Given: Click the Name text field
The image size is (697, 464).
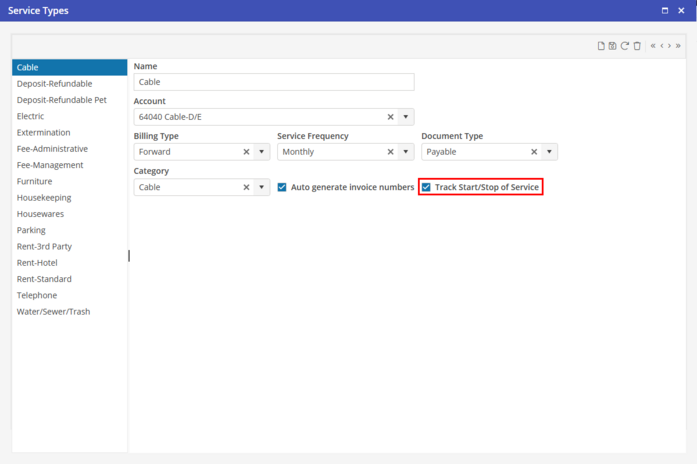Looking at the screenshot, I should pos(273,82).
